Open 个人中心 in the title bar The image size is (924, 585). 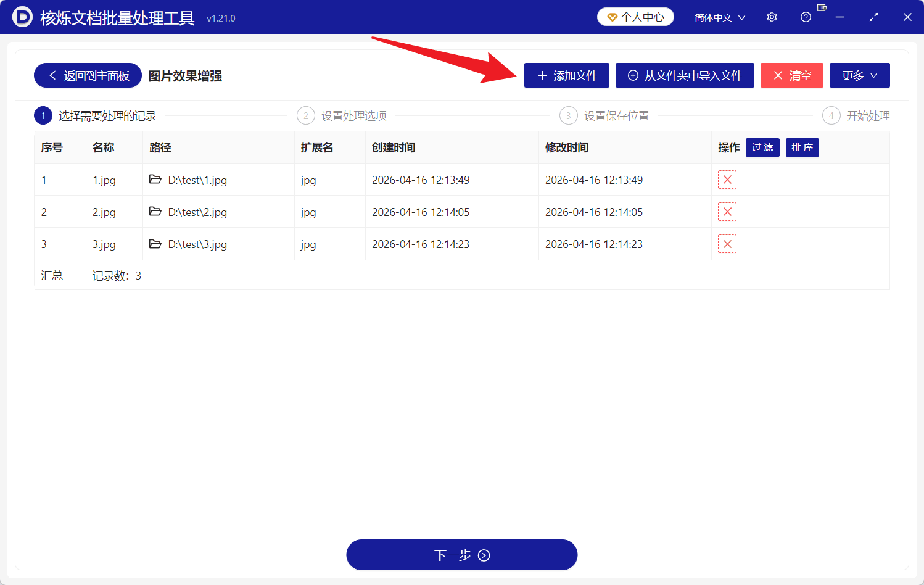[x=635, y=17]
